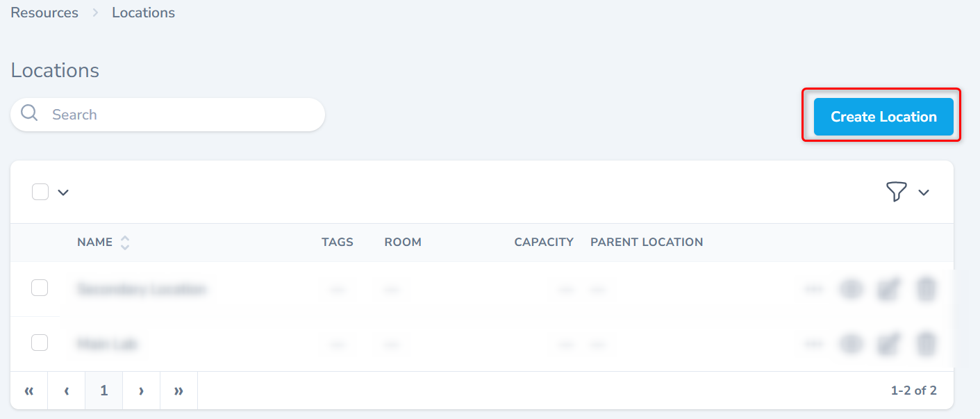This screenshot has width=980, height=419.
Task: Focus the Search input field
Action: pyautogui.click(x=181, y=115)
